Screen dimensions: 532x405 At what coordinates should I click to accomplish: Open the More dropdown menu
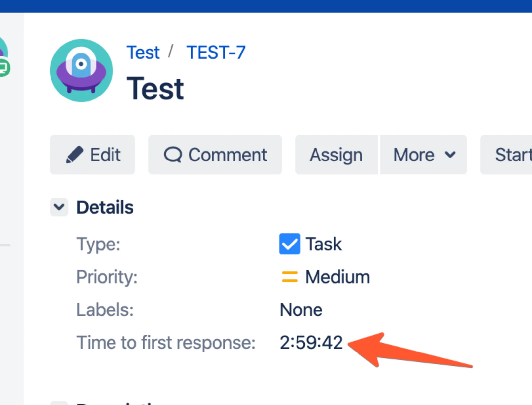(x=423, y=155)
